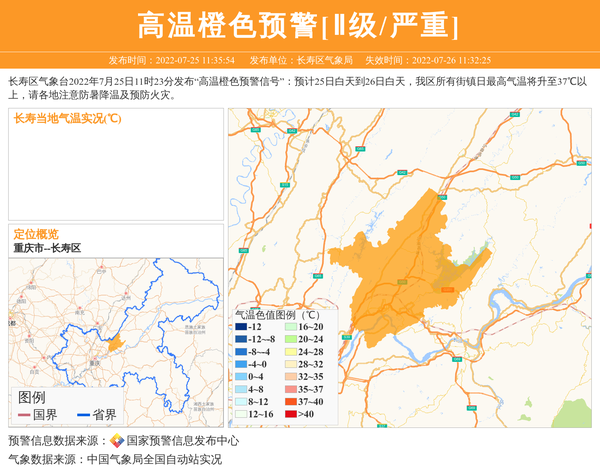Select the red >40 legend swatch
The width and height of the screenshot is (600, 471).
click(x=290, y=414)
